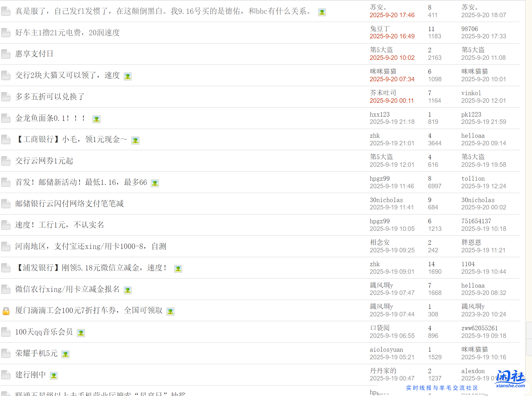Open last poster tollion's profile
This screenshot has height=396, width=532.
pyautogui.click(x=473, y=178)
